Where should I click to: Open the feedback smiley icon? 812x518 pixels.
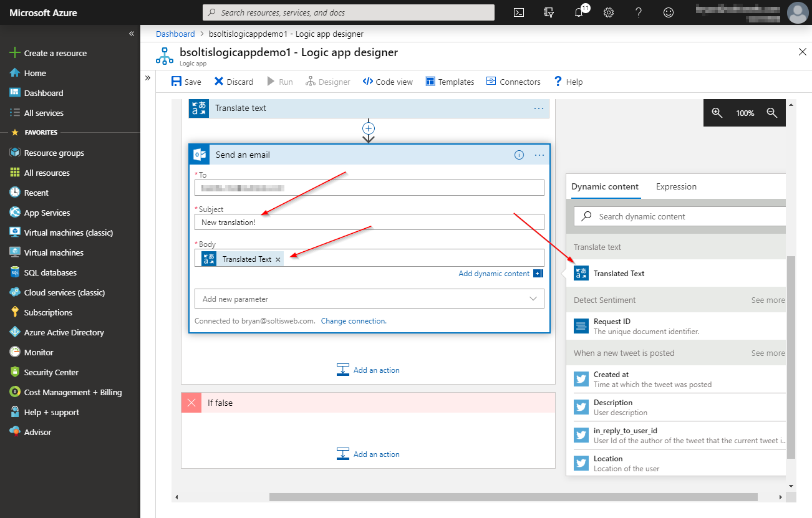click(669, 12)
